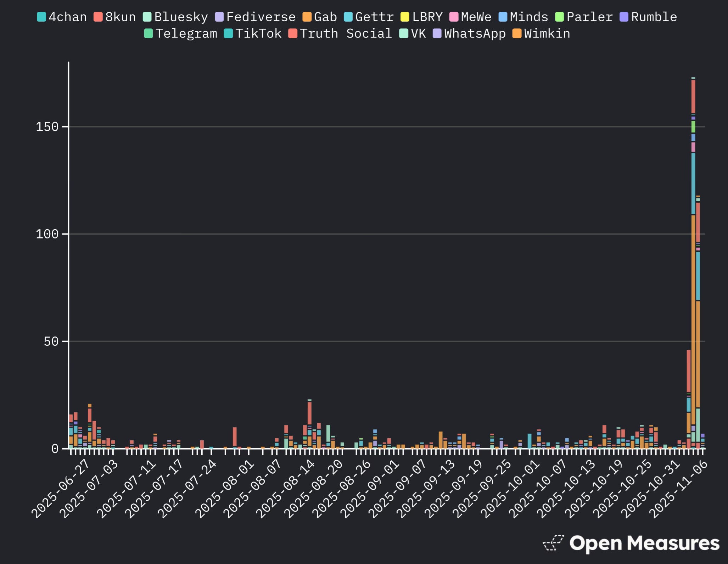728x564 pixels.
Task: Expand the Wimkin legend entry
Action: (542, 34)
